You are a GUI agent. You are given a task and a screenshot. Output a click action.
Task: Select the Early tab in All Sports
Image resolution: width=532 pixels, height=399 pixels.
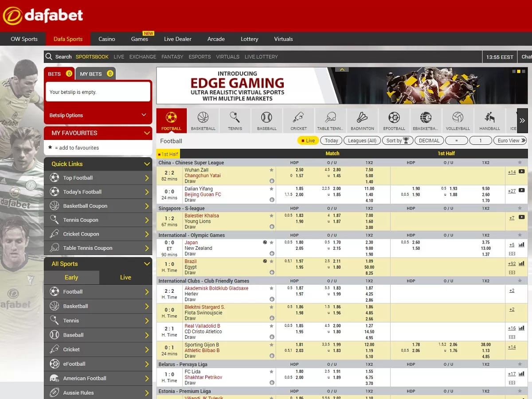(71, 277)
